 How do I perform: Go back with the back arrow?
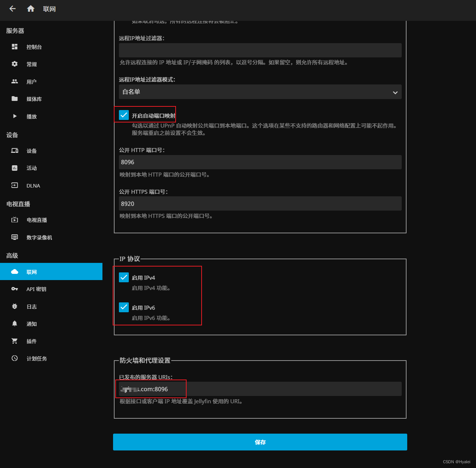click(x=12, y=9)
